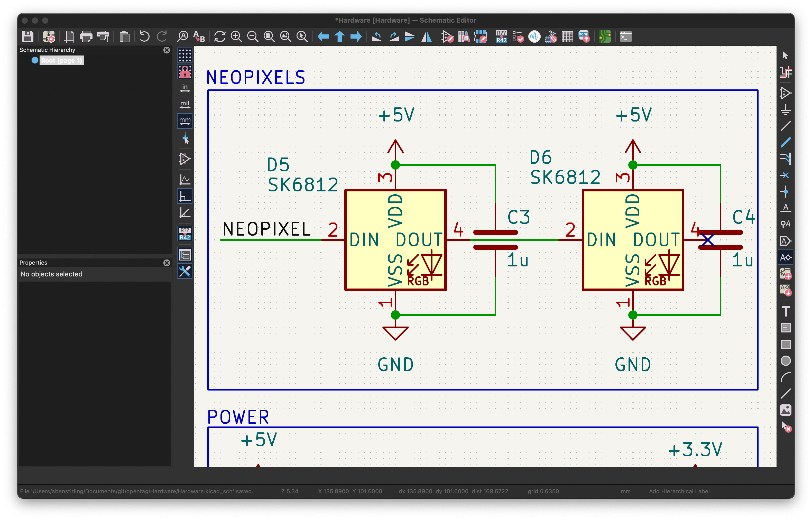812x520 pixels.
Task: Navigate forward in hierarchy
Action: coord(356,36)
